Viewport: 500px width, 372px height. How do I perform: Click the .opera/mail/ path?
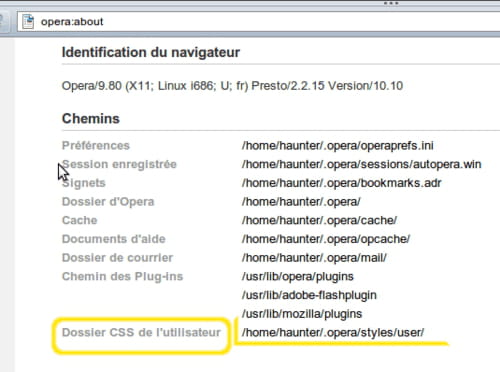(314, 258)
